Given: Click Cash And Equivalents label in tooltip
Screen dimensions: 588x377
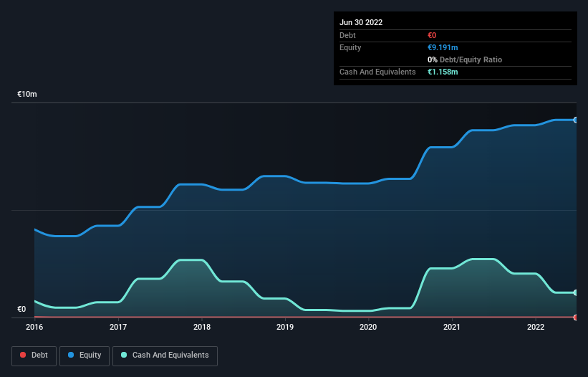Looking at the screenshot, I should click(377, 72).
